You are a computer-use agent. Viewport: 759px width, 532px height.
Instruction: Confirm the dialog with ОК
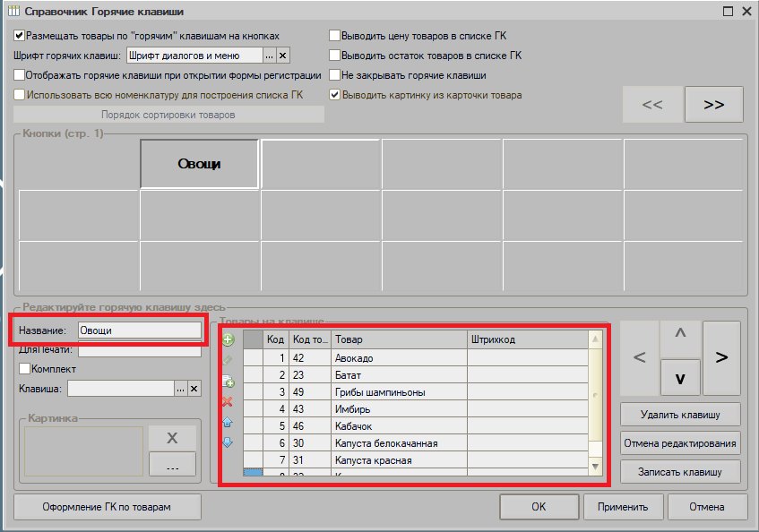[x=539, y=507]
